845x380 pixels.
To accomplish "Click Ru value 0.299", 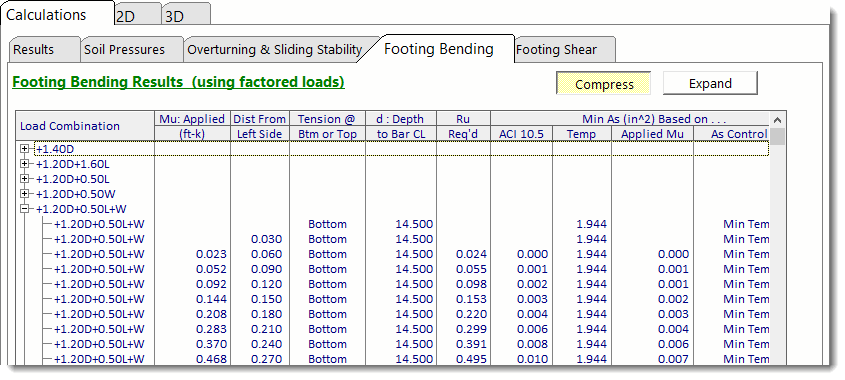I will [472, 330].
